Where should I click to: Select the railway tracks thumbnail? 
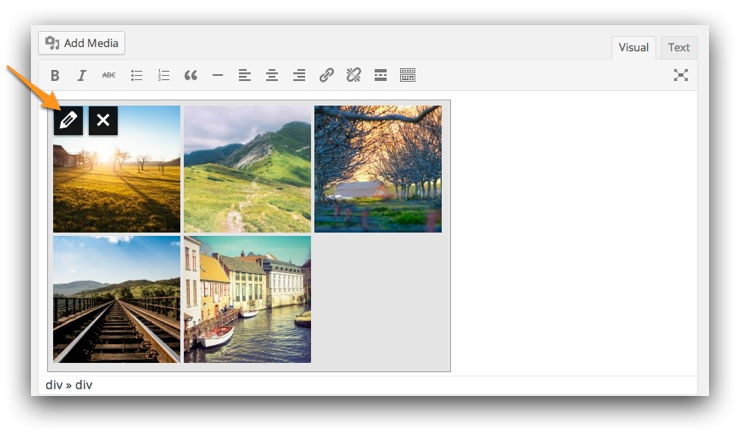116,299
